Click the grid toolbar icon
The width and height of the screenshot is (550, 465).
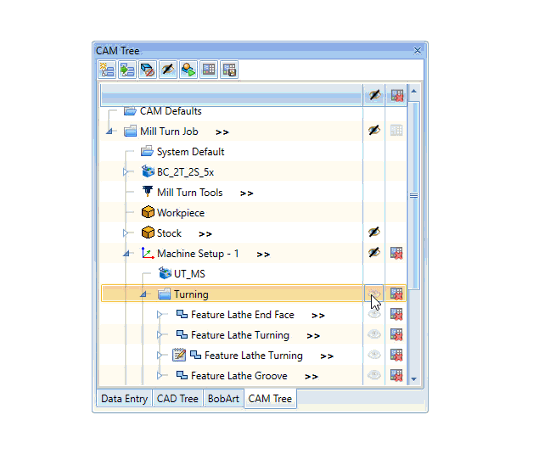coord(209,69)
